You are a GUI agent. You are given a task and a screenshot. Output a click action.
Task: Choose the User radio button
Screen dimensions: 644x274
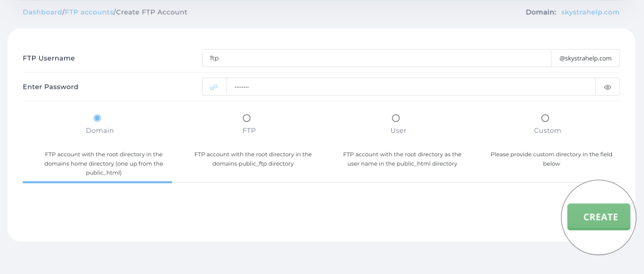click(396, 118)
